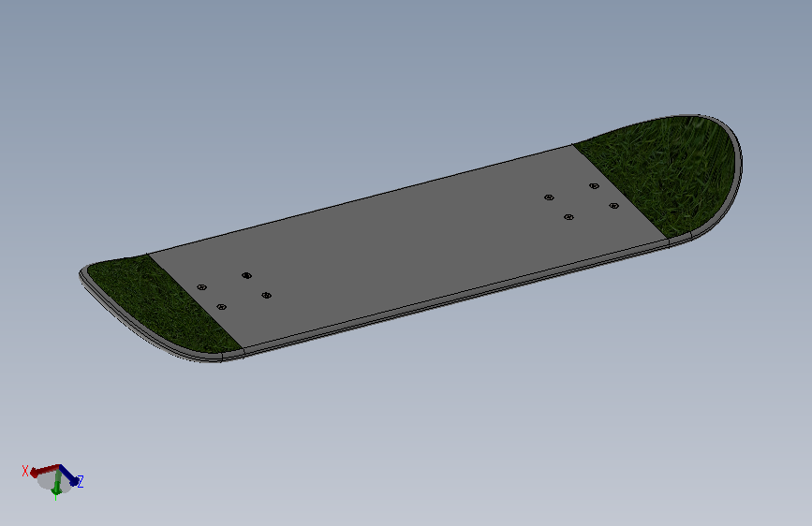Viewport: 812px width, 526px height.
Task: Pick the lowest bolt hole in the right hole group
Action: pos(568,217)
